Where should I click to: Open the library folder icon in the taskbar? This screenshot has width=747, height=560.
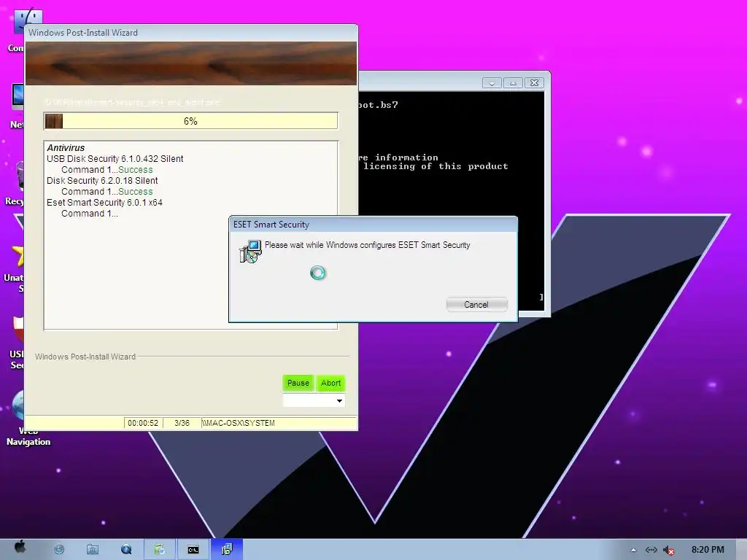93,550
